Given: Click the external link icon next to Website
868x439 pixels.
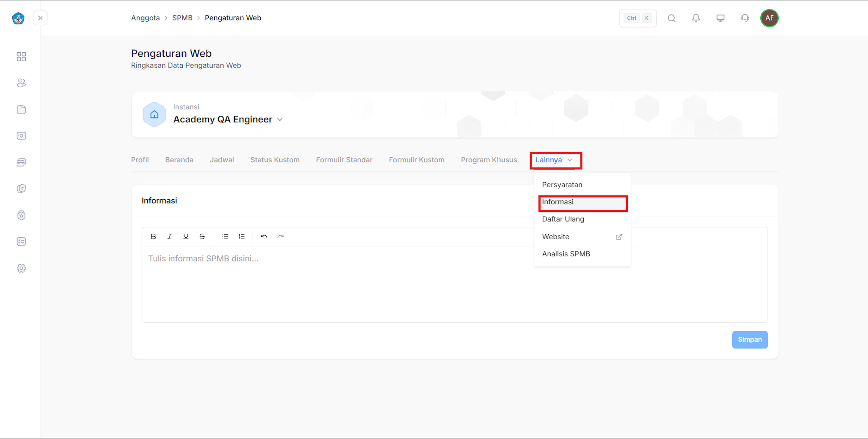Looking at the screenshot, I should click(x=619, y=237).
